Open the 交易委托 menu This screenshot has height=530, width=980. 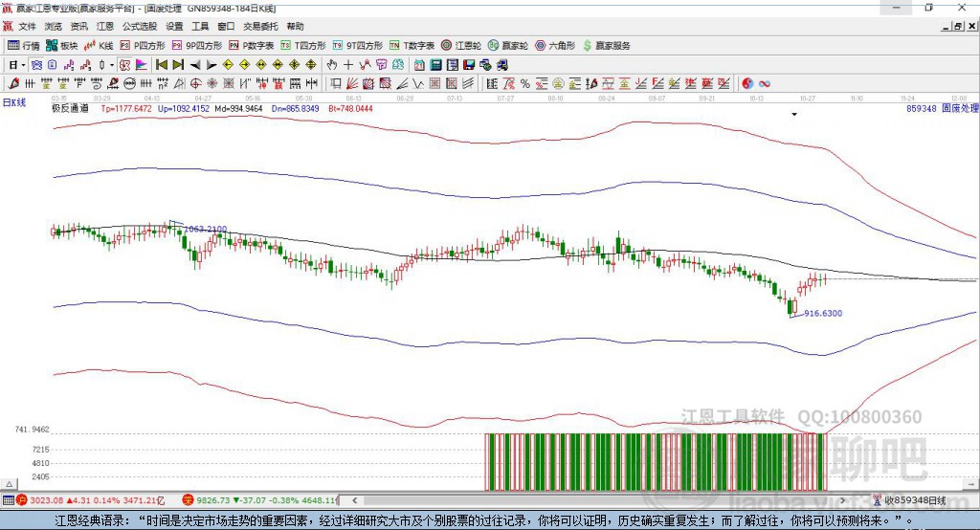(258, 27)
